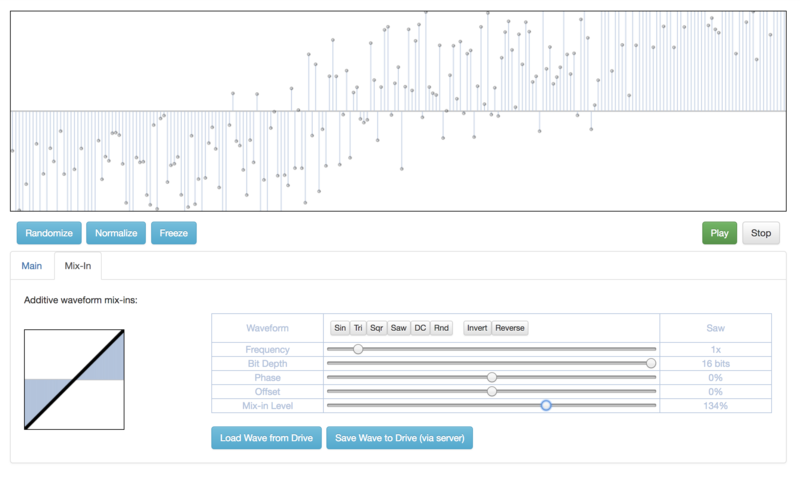Normalize the waveform
This screenshot has width=800, height=478.
point(116,233)
